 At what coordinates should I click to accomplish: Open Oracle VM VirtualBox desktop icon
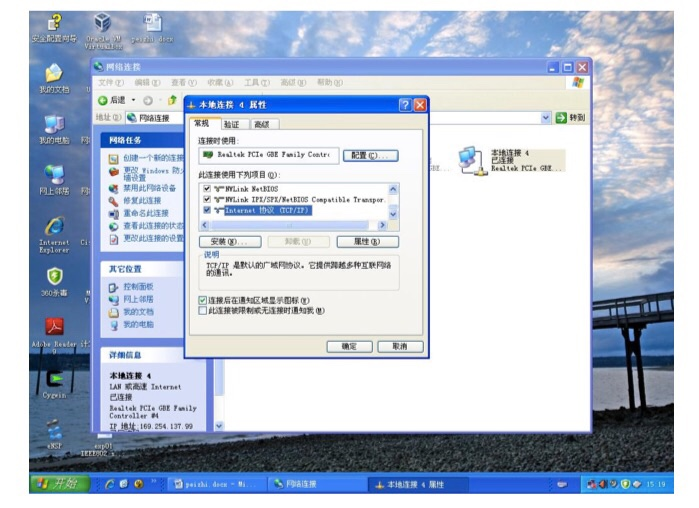(103, 30)
